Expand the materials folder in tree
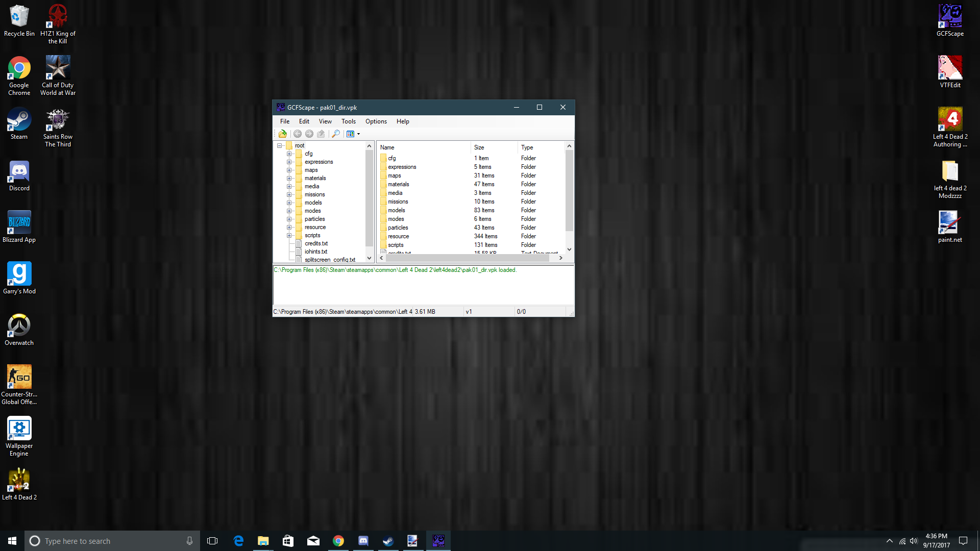The image size is (980, 551). click(x=289, y=178)
